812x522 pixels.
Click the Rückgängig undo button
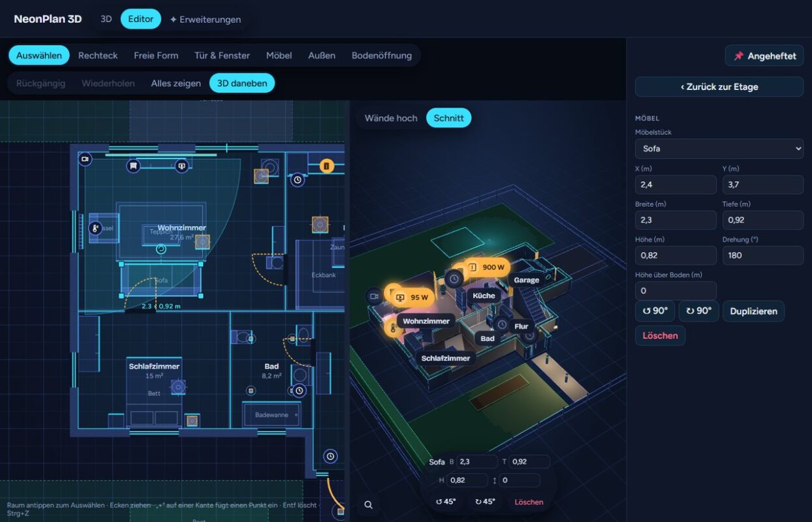click(41, 83)
